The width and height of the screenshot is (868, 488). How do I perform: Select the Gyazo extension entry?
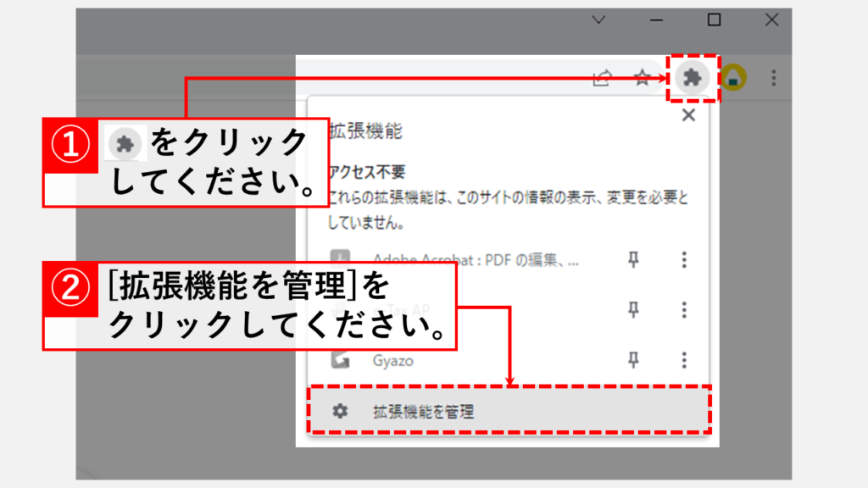pos(392,361)
